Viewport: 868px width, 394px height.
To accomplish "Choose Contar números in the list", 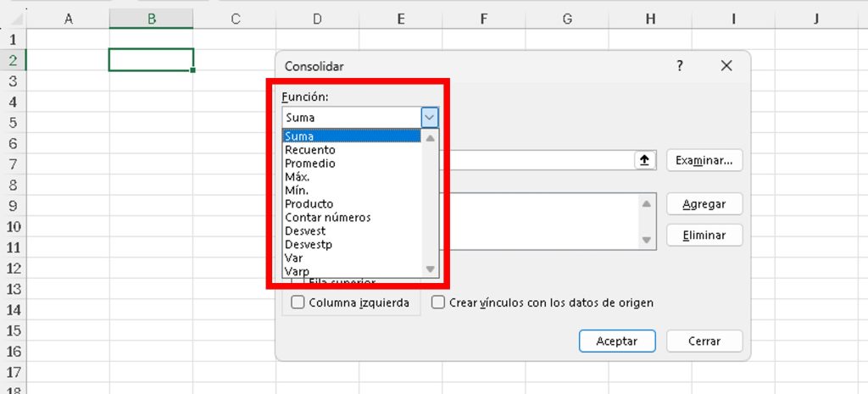I will (x=327, y=218).
